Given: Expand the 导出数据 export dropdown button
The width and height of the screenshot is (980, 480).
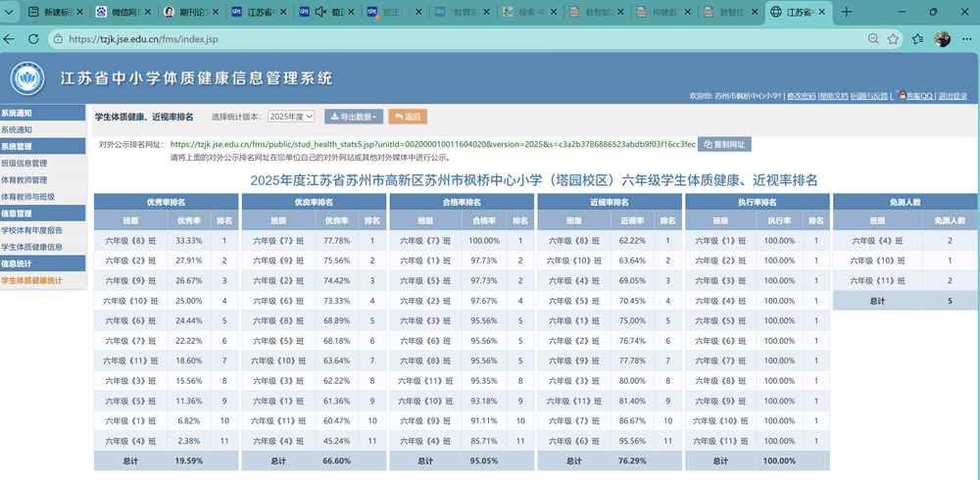Looking at the screenshot, I should tap(354, 117).
